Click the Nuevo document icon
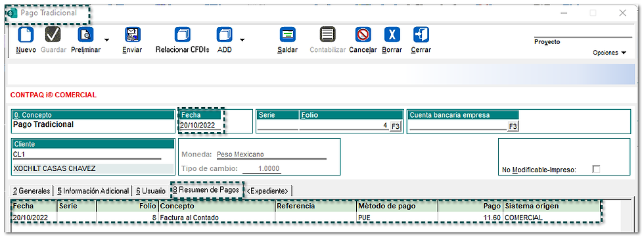Image resolution: width=644 pixels, height=238 pixels. pos(26,35)
